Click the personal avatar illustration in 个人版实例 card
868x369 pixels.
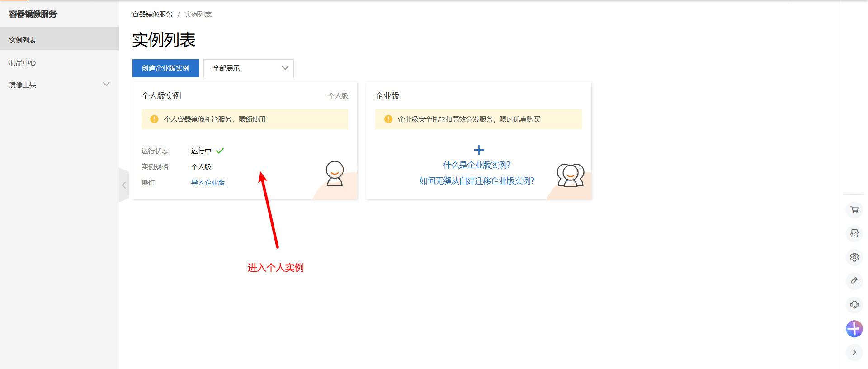point(335,174)
